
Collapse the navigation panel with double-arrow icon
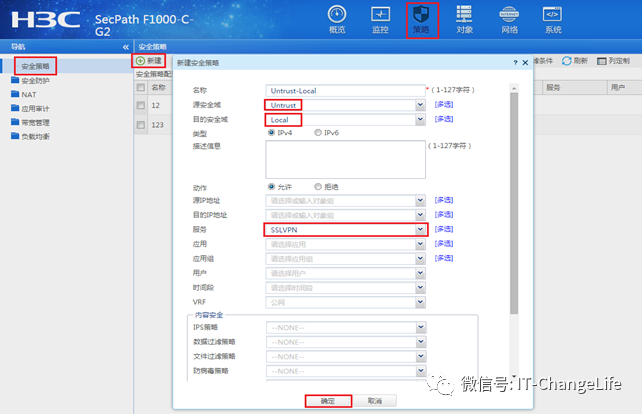point(126,47)
